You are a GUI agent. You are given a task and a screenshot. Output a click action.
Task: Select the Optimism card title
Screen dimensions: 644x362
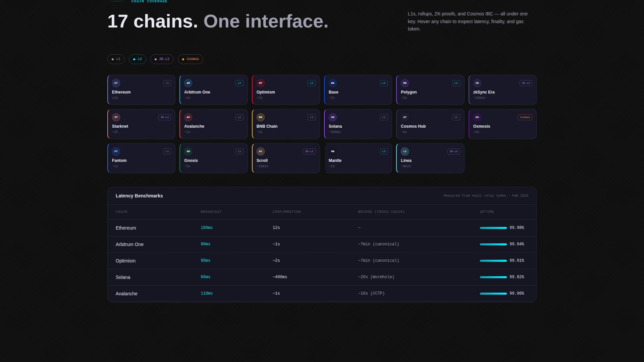[266, 92]
